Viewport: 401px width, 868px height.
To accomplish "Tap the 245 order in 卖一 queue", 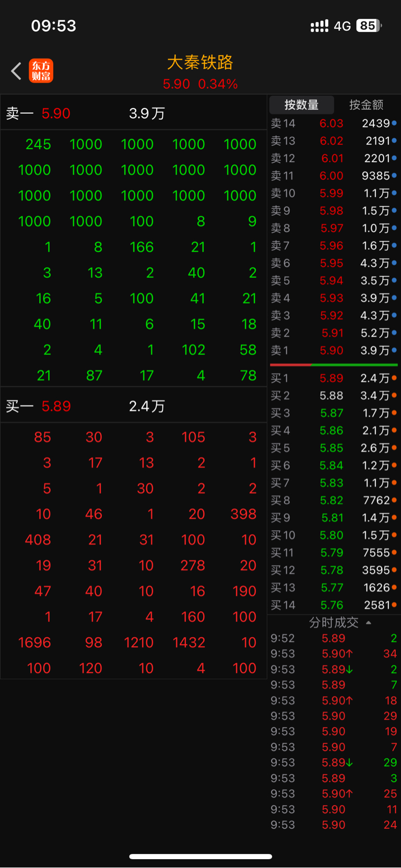I will (x=38, y=145).
